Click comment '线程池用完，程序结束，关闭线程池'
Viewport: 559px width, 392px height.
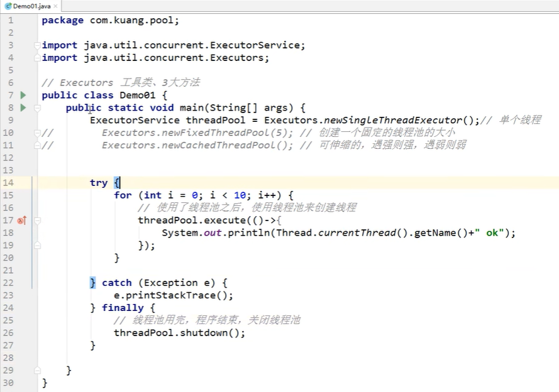click(216, 320)
